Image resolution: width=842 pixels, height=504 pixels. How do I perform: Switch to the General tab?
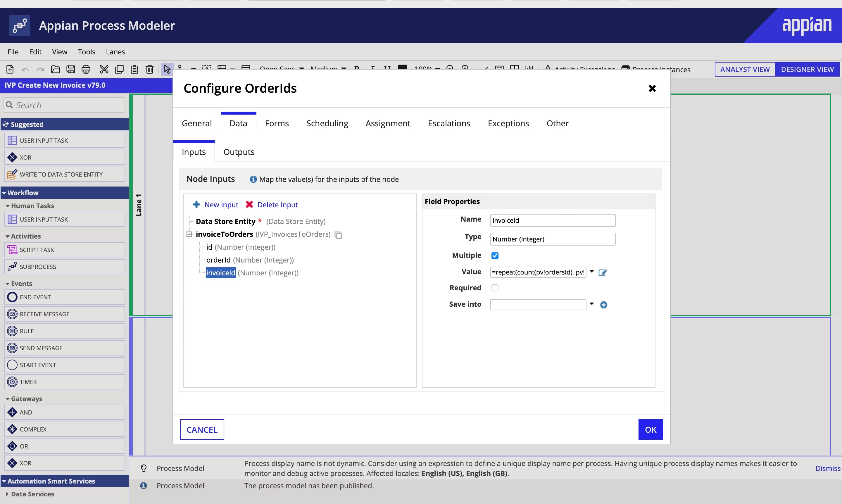point(197,123)
